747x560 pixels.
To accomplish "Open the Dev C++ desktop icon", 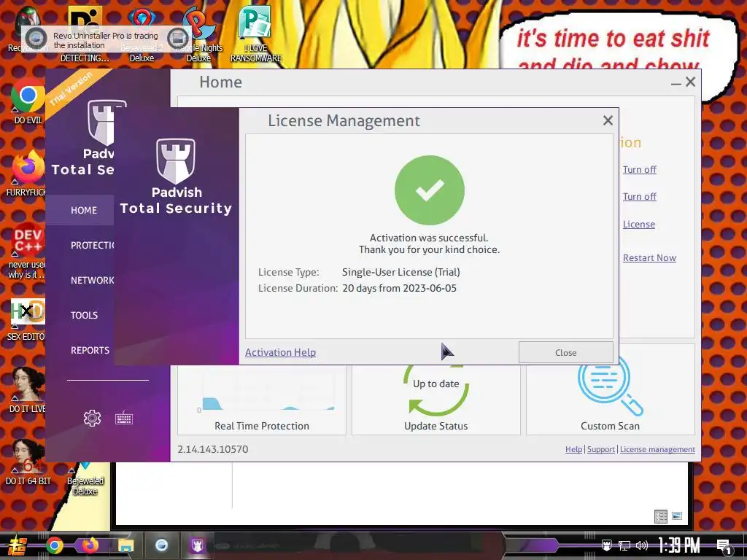I will pos(27,251).
